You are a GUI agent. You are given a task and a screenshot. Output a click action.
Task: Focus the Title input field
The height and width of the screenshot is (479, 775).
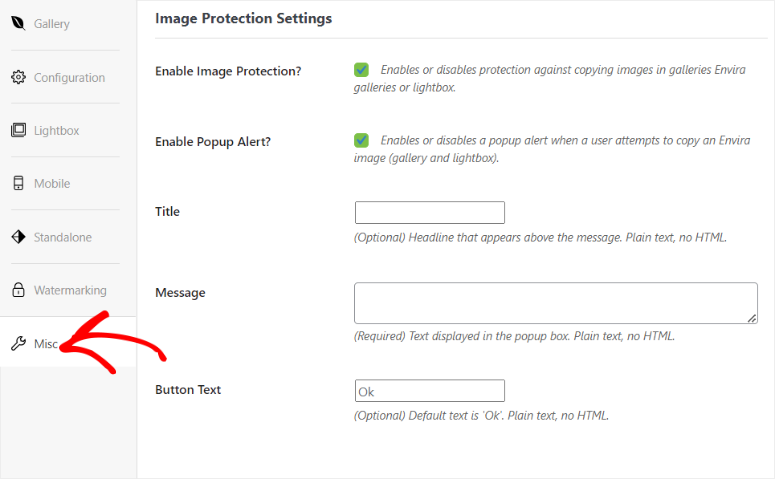point(430,213)
